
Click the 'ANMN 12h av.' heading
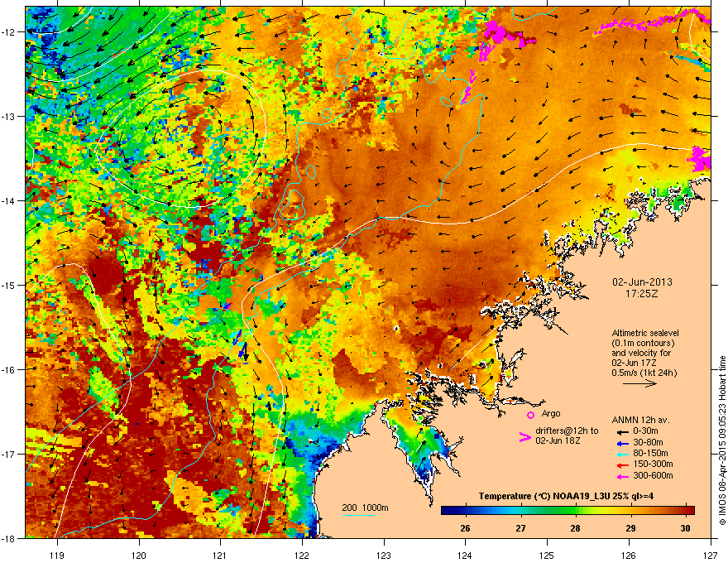point(640,420)
